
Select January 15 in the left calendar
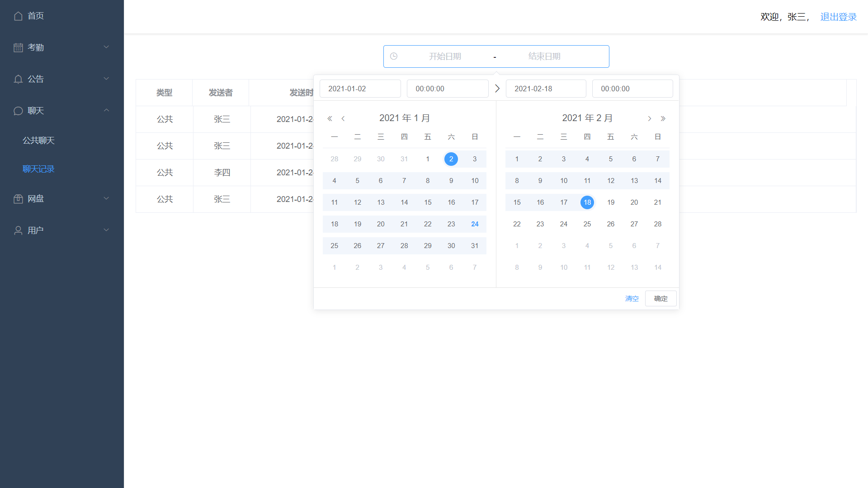tap(428, 202)
